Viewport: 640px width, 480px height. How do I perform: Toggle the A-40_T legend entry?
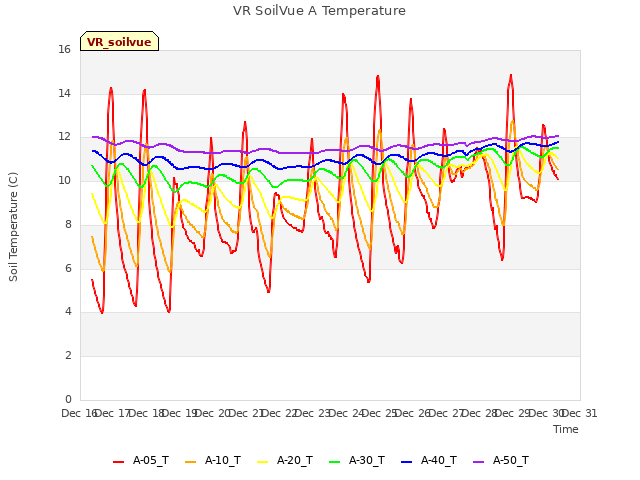429,461
